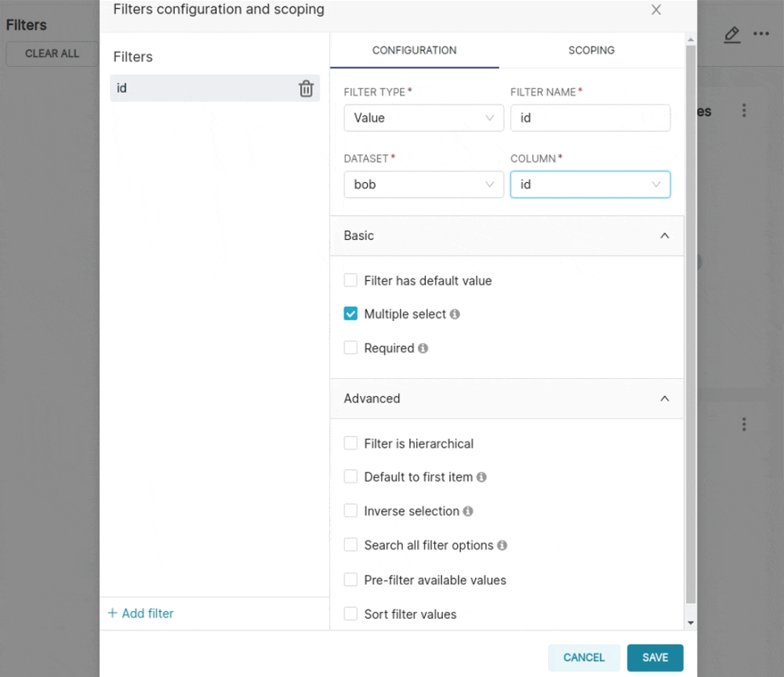Check 'Sort filter values'

point(350,614)
